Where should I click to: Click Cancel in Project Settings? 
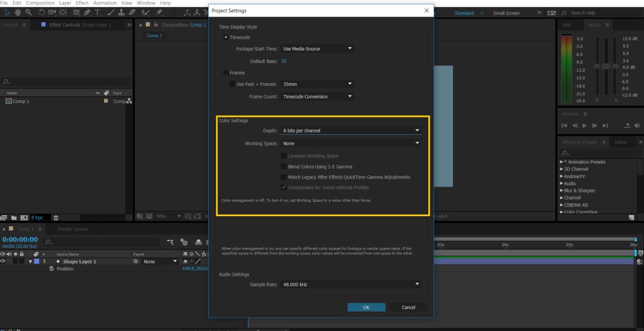408,307
